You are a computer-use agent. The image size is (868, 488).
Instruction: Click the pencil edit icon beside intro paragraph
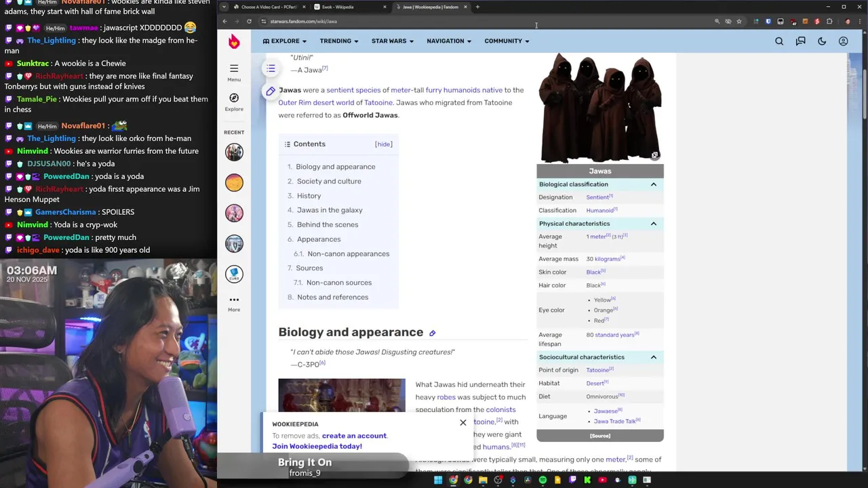(x=271, y=91)
